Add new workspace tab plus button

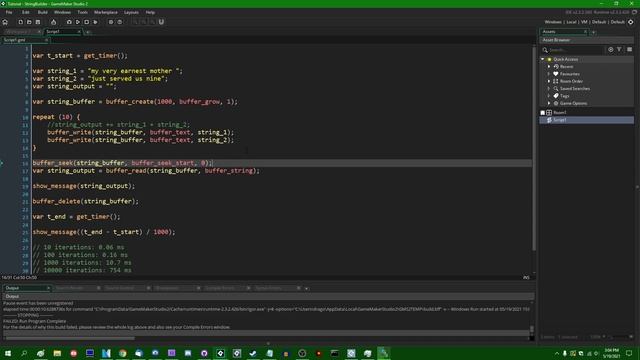[88, 31]
